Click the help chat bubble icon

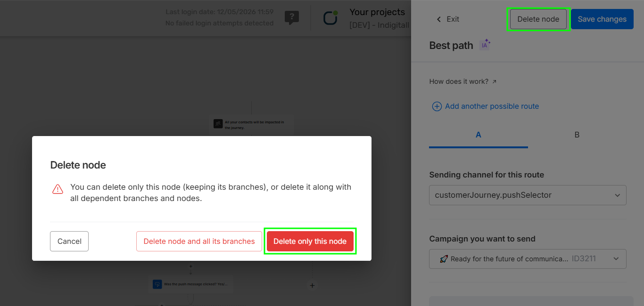(292, 18)
